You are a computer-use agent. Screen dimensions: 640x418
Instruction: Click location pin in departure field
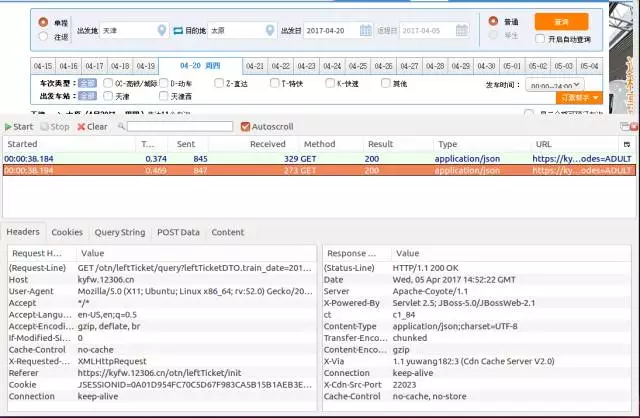point(162,30)
